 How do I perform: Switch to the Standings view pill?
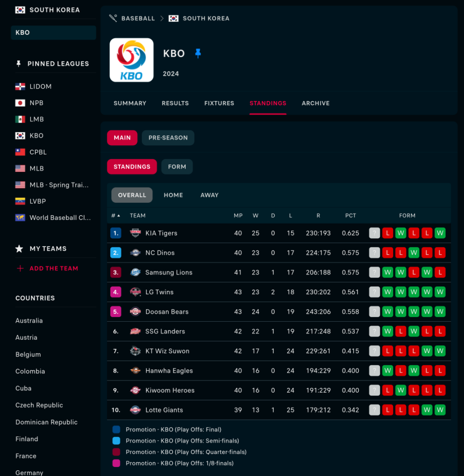click(132, 167)
